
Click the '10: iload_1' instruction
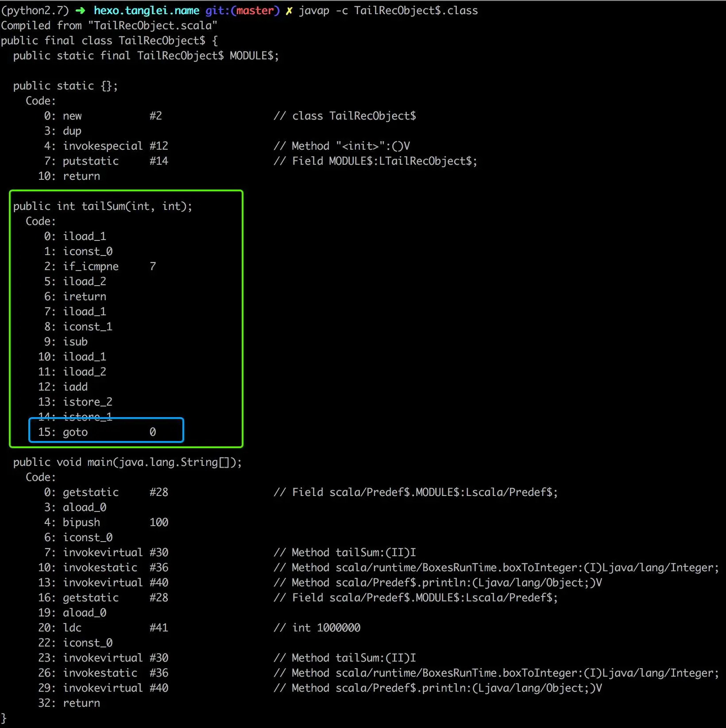coord(72,356)
